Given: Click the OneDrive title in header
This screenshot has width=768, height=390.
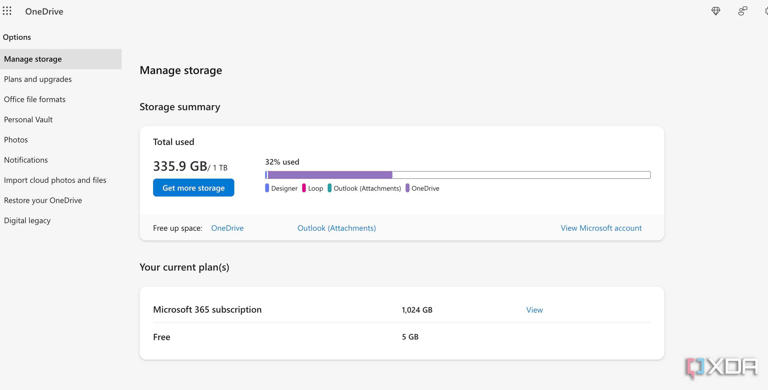Looking at the screenshot, I should click(44, 11).
